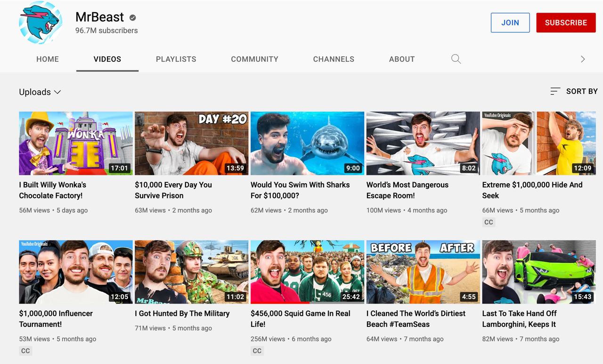Open title "Would You Swim With Sharks For $100,000?"
This screenshot has height=364, width=603.
coord(300,190)
